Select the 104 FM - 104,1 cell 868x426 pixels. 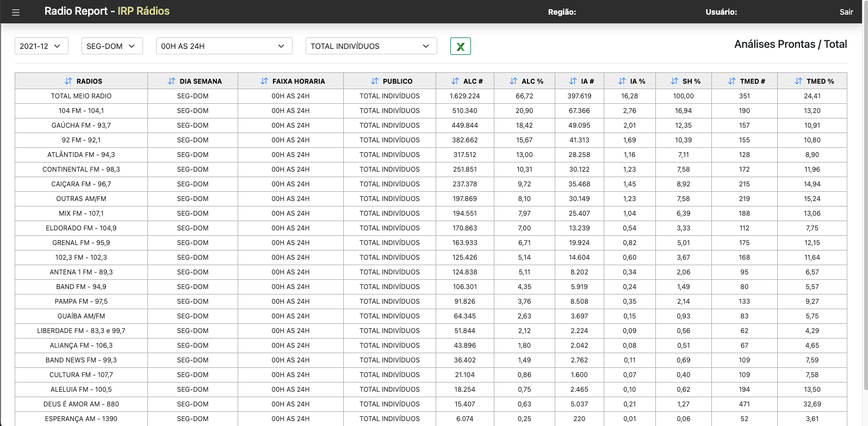point(81,111)
